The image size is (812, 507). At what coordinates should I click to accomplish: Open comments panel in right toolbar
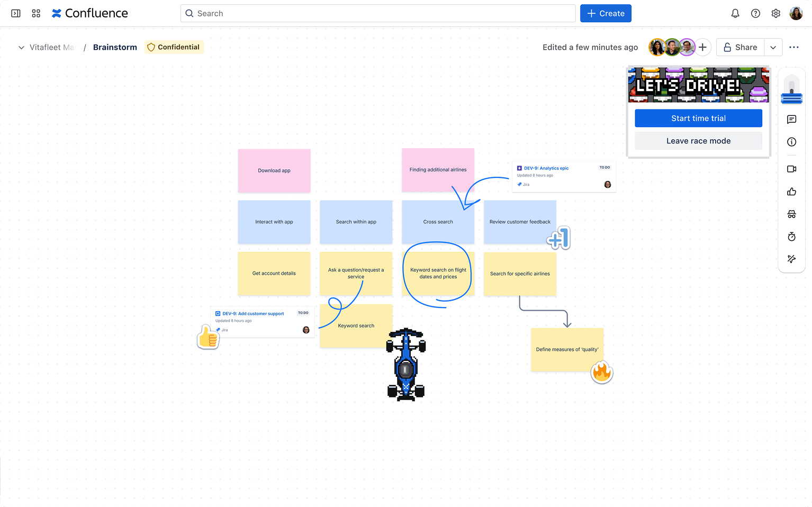(x=791, y=120)
